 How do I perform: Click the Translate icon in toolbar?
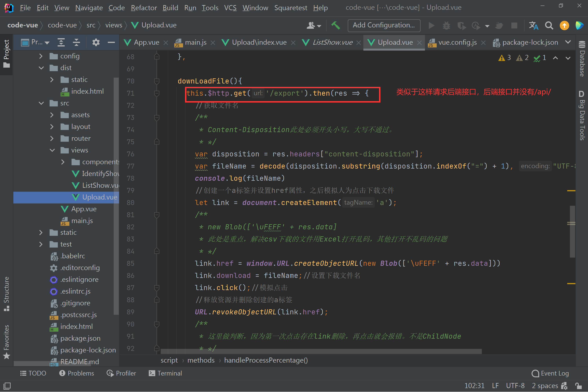(534, 25)
